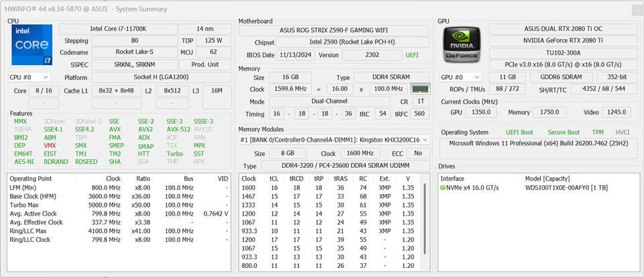Click the Secure Boot indicator
The width and height of the screenshot is (644, 278).
563,132
